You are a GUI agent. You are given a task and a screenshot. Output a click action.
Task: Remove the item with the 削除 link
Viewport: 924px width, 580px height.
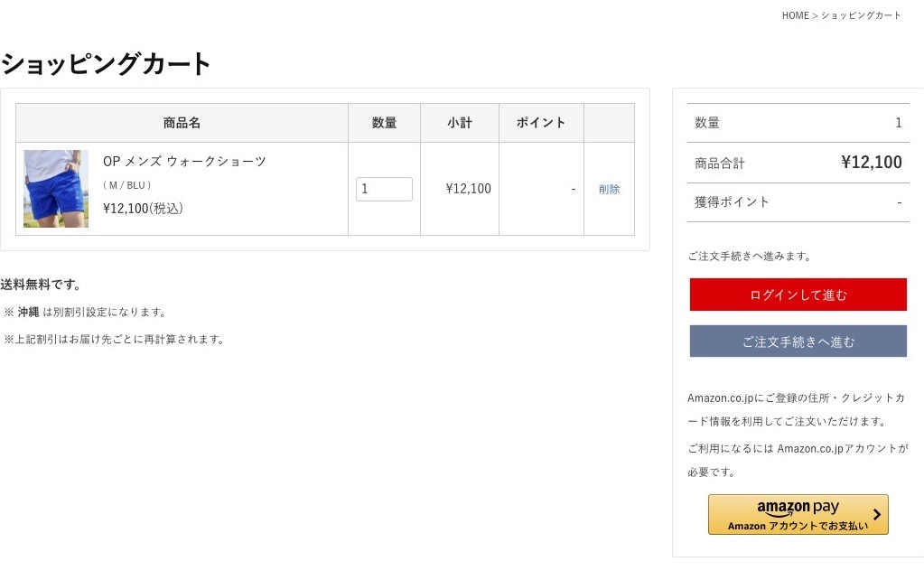609,189
